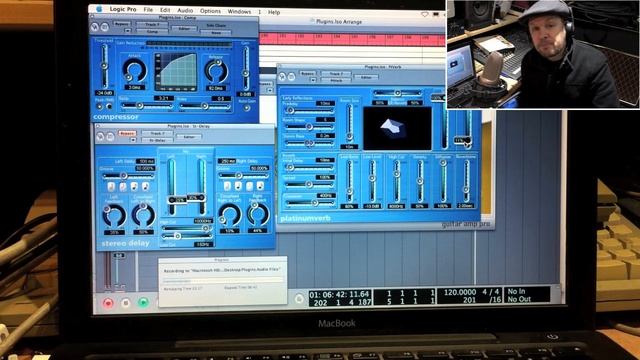The width and height of the screenshot is (640, 360).
Task: Select third left delay note value button
Action: coord(134,187)
